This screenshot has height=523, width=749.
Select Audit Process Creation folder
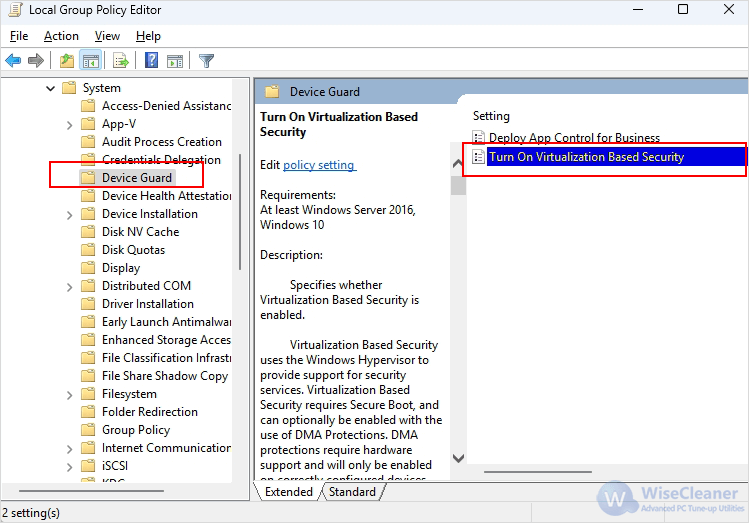pos(161,142)
